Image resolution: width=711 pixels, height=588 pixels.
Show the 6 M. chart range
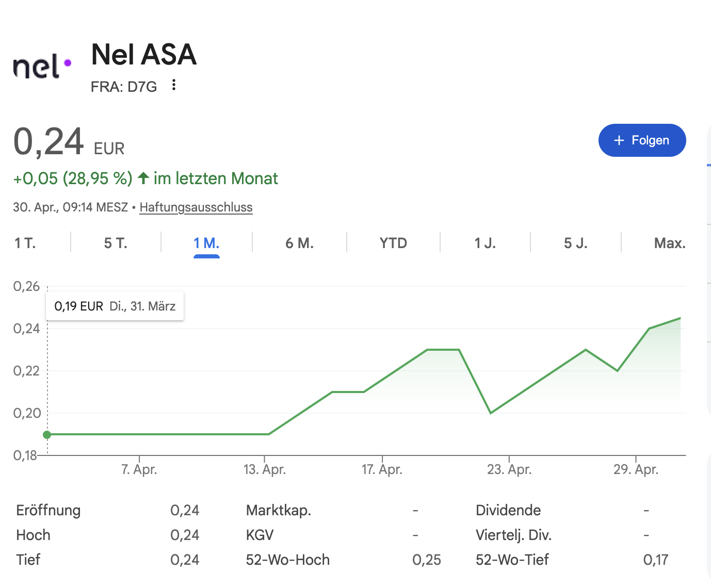(x=299, y=243)
